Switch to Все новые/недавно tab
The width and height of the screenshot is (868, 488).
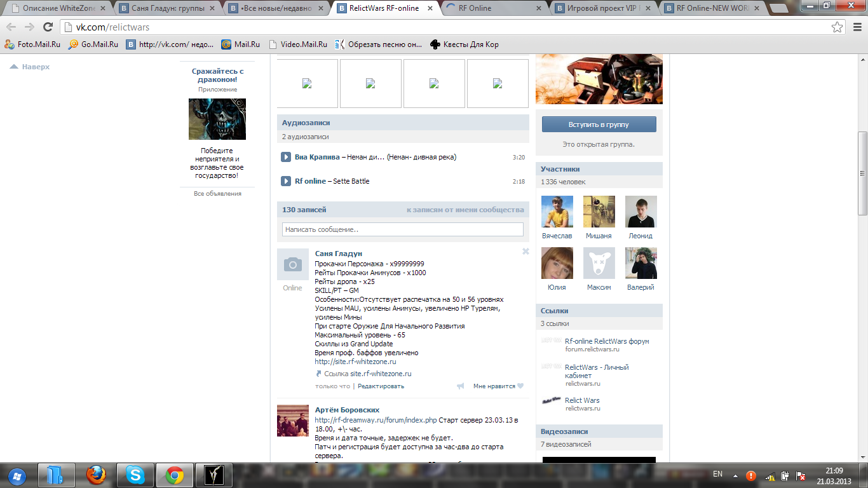(x=277, y=8)
